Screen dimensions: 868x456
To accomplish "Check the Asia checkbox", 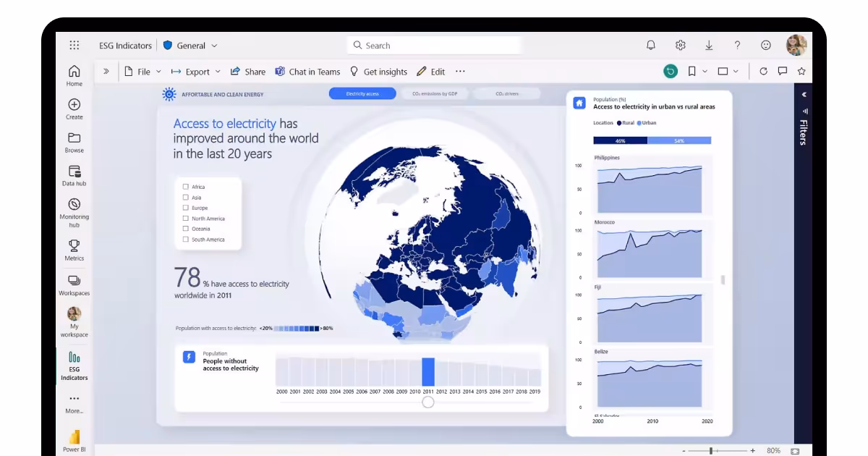I will [186, 197].
